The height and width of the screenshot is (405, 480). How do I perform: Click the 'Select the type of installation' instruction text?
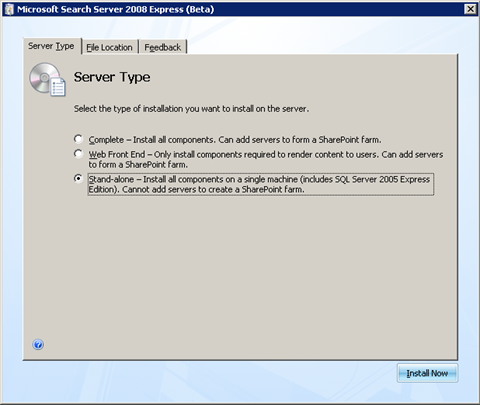tap(191, 109)
